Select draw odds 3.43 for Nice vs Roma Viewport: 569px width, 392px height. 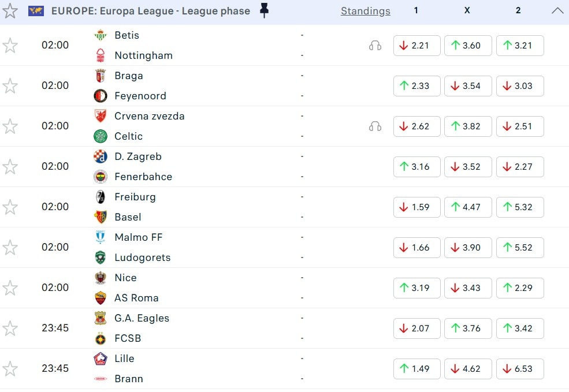point(468,288)
